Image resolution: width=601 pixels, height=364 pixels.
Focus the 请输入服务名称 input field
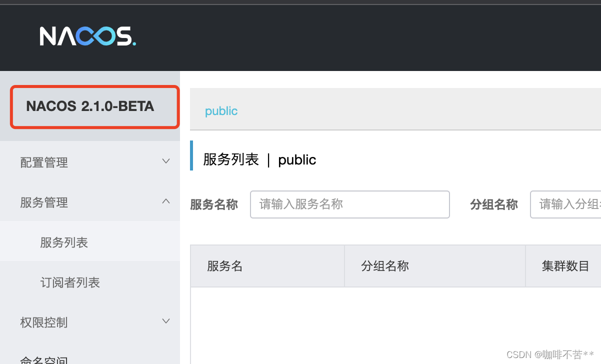click(350, 204)
